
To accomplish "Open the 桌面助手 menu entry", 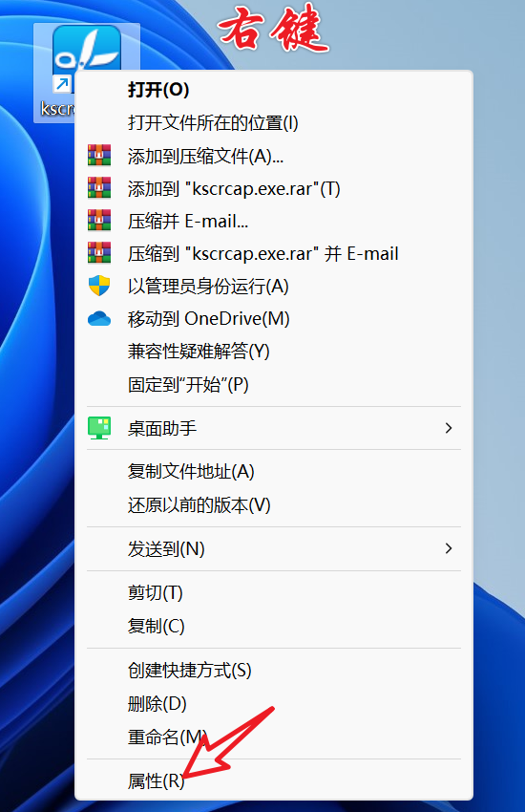I will 162,428.
